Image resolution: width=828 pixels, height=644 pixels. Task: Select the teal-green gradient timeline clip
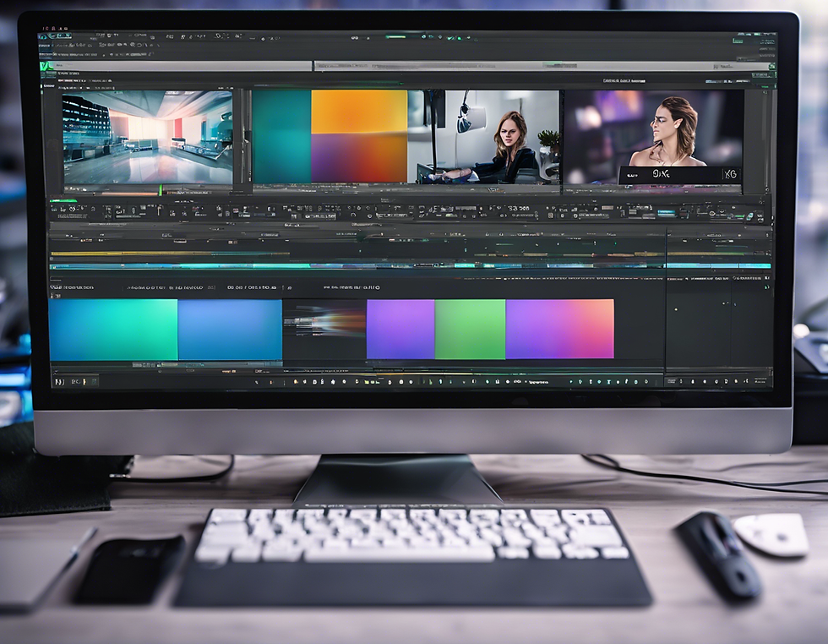pos(113,330)
